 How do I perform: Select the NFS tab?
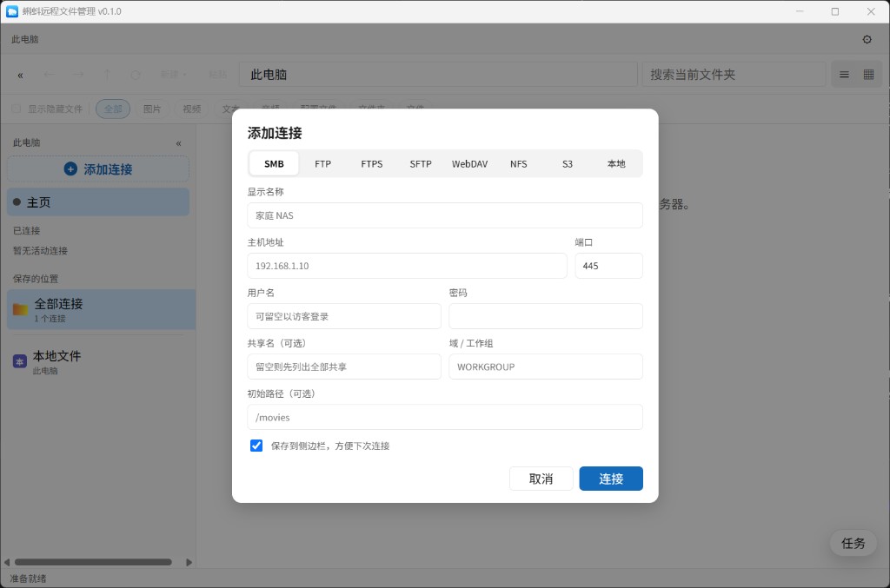point(518,164)
